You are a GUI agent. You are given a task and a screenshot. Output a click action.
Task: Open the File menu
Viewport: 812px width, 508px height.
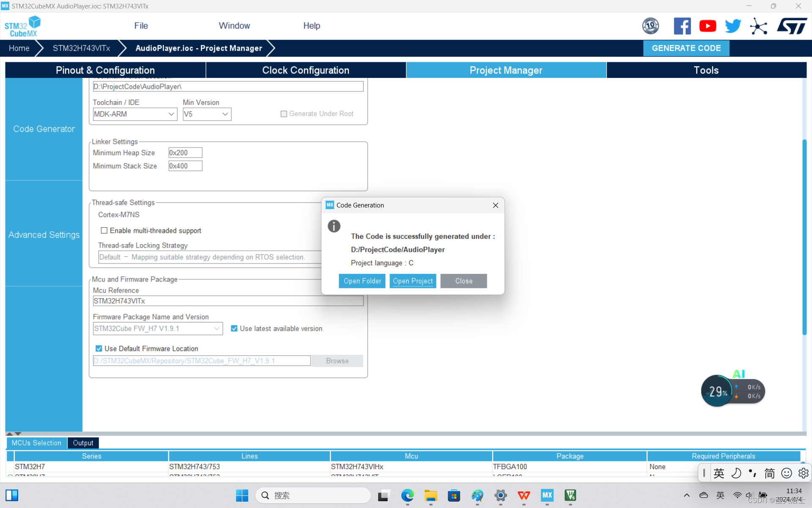tap(141, 26)
